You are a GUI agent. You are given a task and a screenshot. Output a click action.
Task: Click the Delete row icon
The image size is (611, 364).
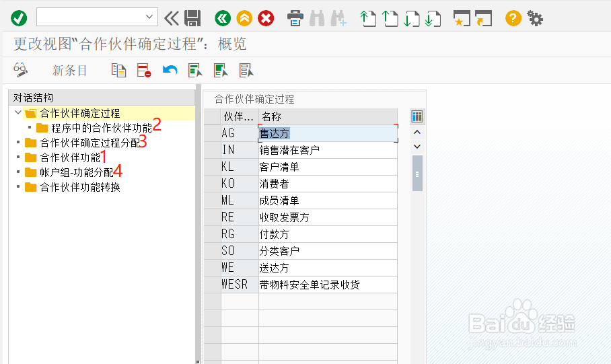tap(144, 70)
